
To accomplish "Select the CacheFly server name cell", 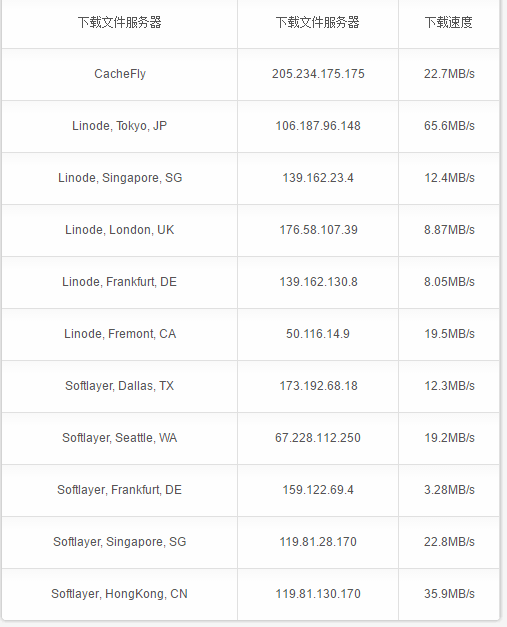I will click(x=120, y=74).
